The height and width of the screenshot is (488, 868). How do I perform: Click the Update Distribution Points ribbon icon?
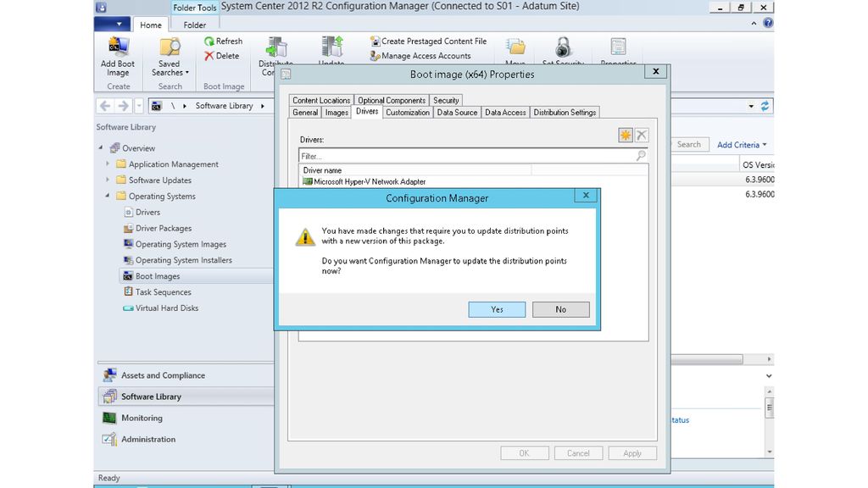332,47
